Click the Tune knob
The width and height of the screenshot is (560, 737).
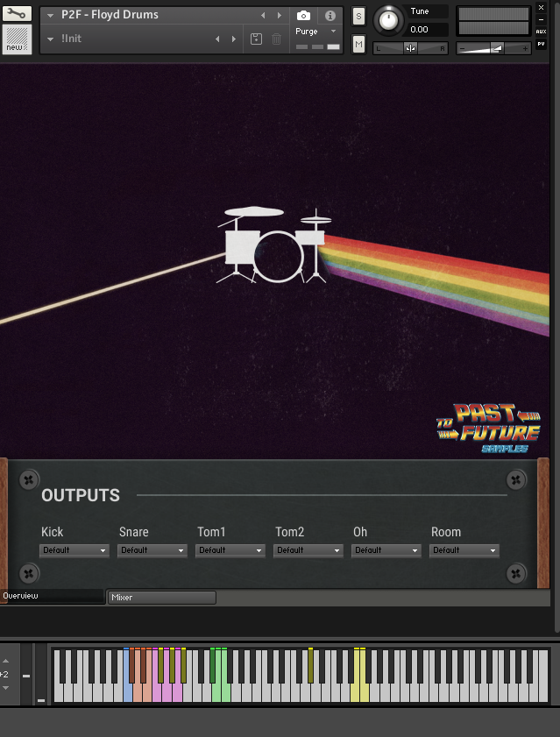[388, 20]
